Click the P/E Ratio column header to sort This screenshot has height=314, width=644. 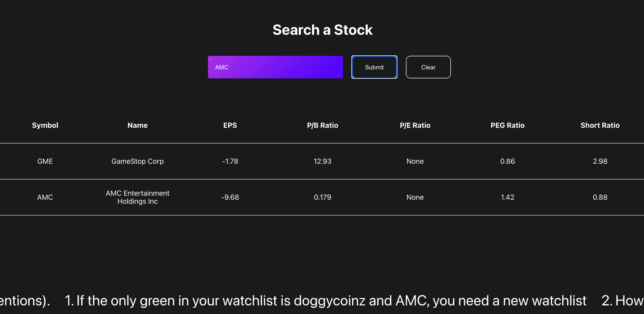point(415,125)
